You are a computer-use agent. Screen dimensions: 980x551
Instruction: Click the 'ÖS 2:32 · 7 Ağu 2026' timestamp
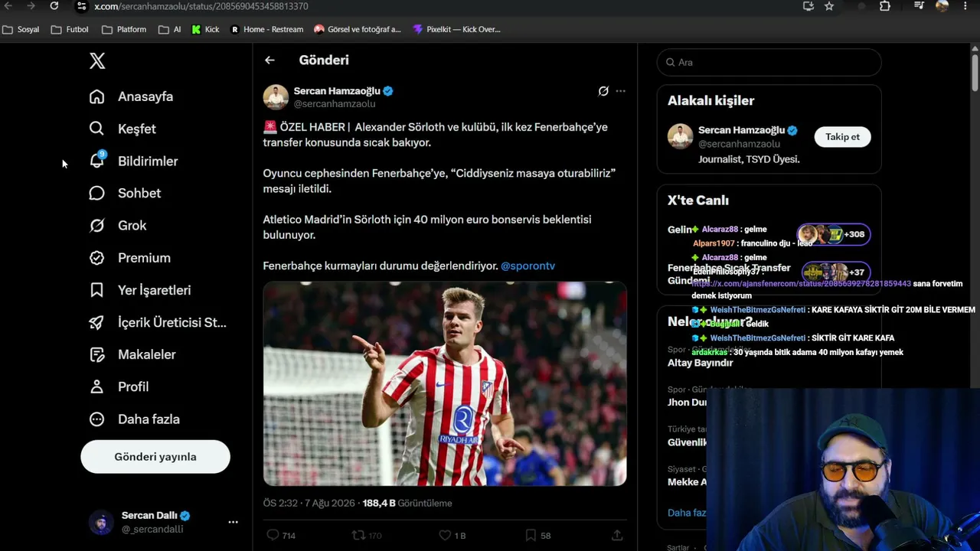[309, 503]
